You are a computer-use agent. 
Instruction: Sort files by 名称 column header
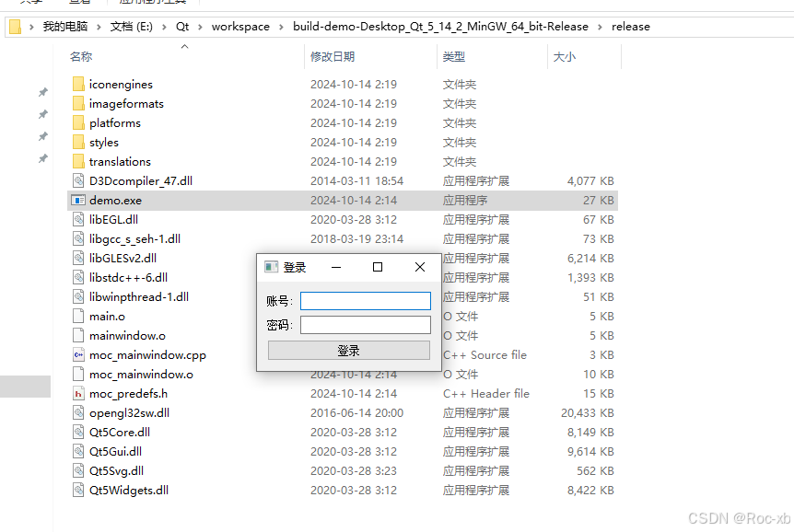(81, 57)
